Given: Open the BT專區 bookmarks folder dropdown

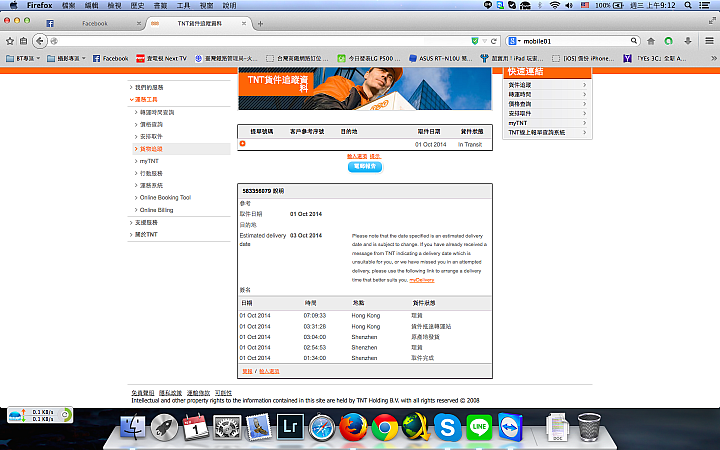Looking at the screenshot, I should point(22,58).
